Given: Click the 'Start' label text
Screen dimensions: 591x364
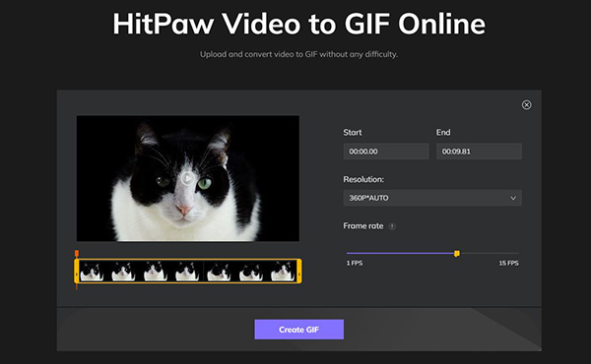Looking at the screenshot, I should pos(353,133).
